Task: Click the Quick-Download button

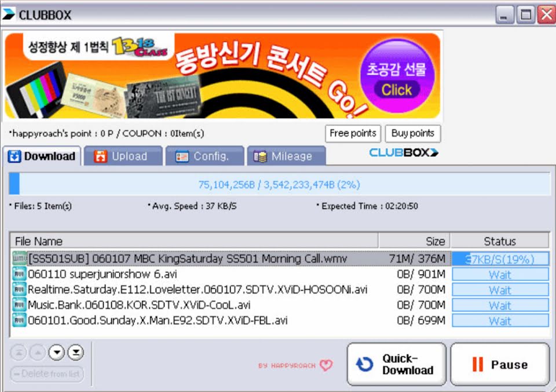Action: pyautogui.click(x=396, y=364)
